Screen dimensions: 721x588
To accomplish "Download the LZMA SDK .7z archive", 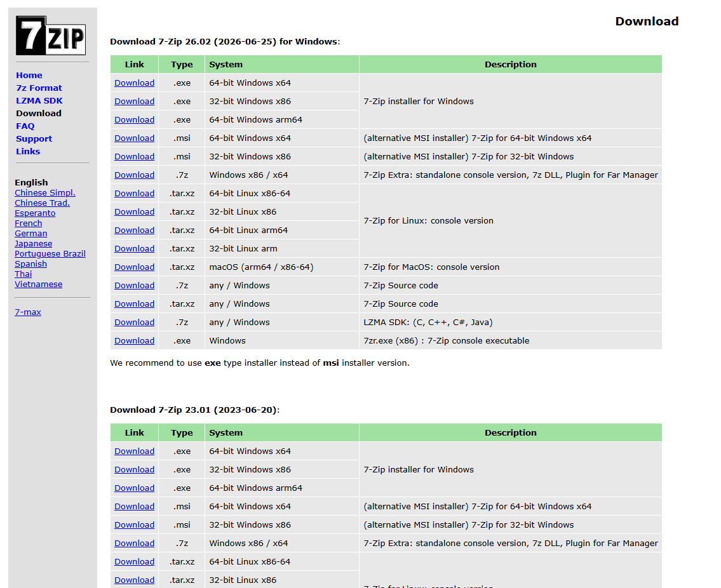I will click(134, 322).
